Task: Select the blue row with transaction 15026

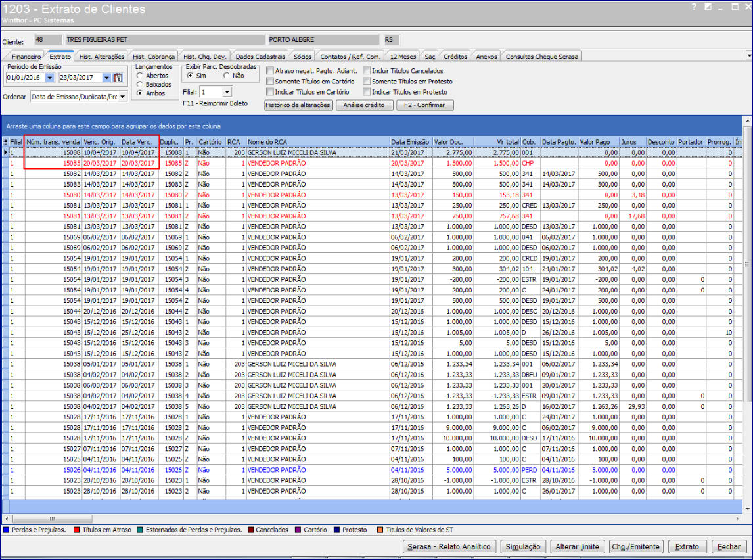Action: pyautogui.click(x=372, y=470)
